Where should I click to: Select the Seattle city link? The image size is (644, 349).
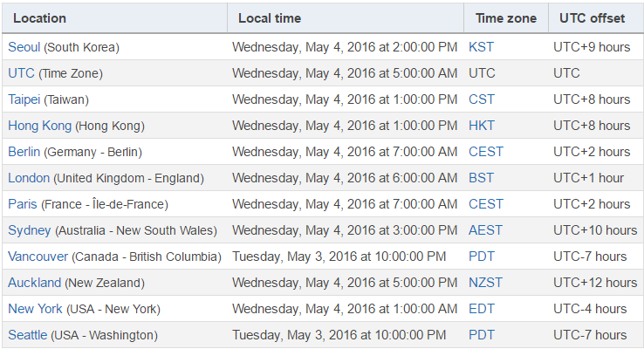28,335
